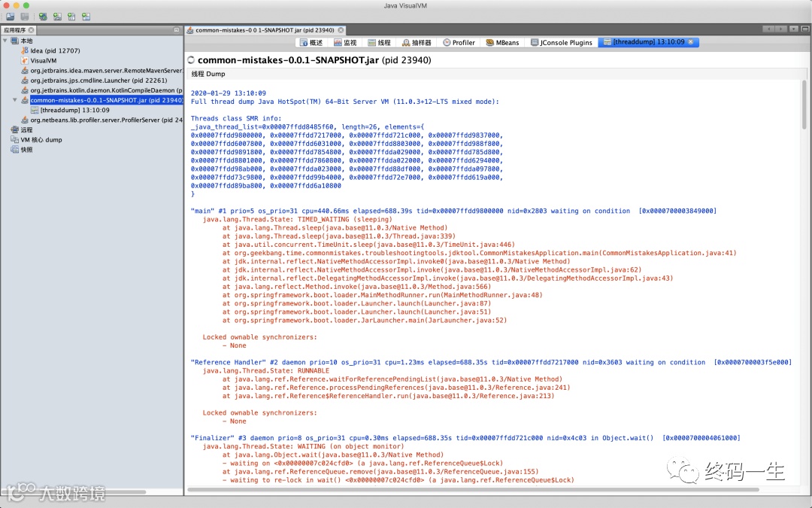Click JarLauncher.main stack frame line
812x508 pixels.
[x=365, y=321]
